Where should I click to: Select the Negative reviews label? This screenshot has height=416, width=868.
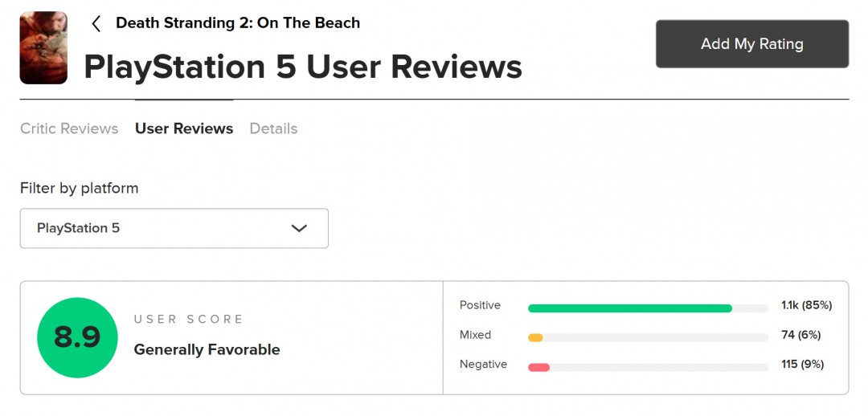point(483,365)
